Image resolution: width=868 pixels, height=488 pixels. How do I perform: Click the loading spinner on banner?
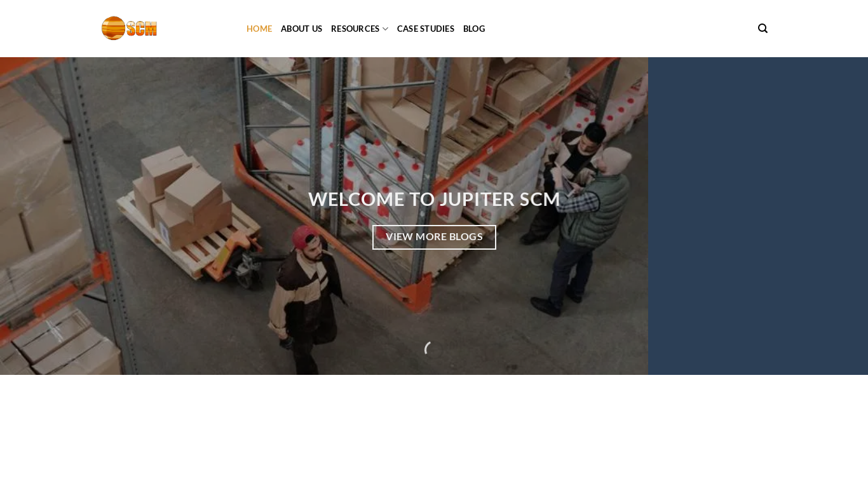[x=433, y=349]
